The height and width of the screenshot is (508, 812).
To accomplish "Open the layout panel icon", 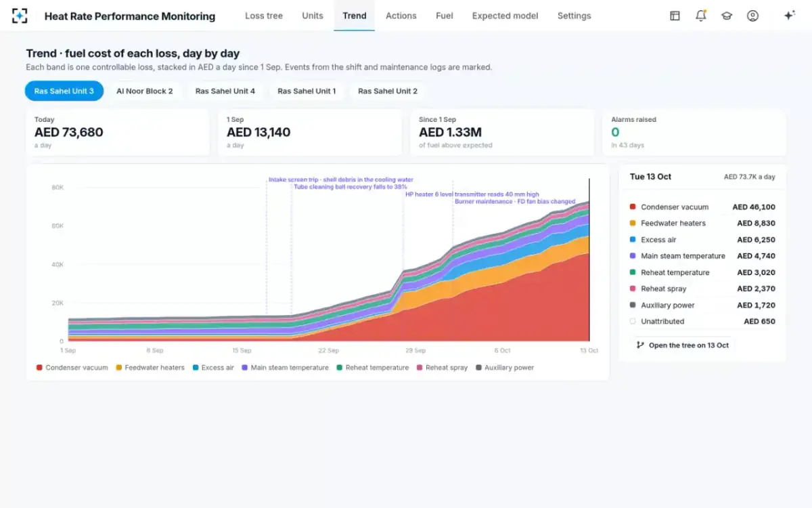I will click(675, 16).
